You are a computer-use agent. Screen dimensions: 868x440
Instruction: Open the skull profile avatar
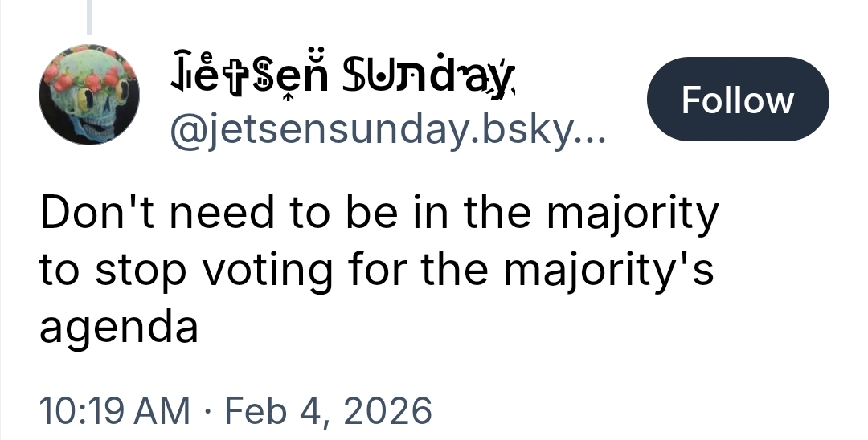[x=89, y=96]
